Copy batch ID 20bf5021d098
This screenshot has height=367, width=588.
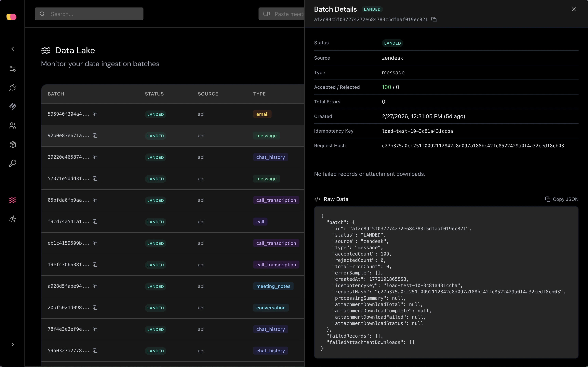[95, 308]
